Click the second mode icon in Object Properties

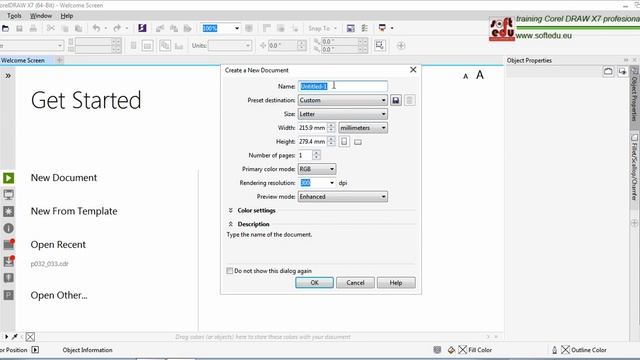[x=622, y=71]
